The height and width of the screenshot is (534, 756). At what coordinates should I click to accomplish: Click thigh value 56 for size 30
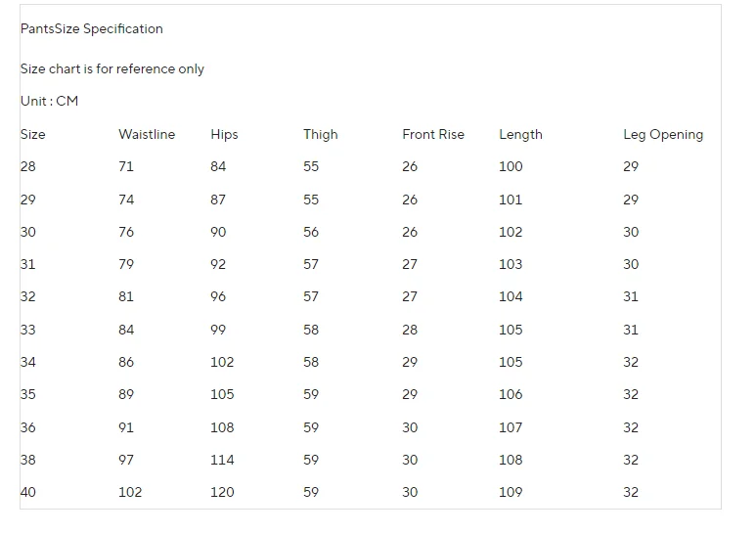(x=311, y=232)
